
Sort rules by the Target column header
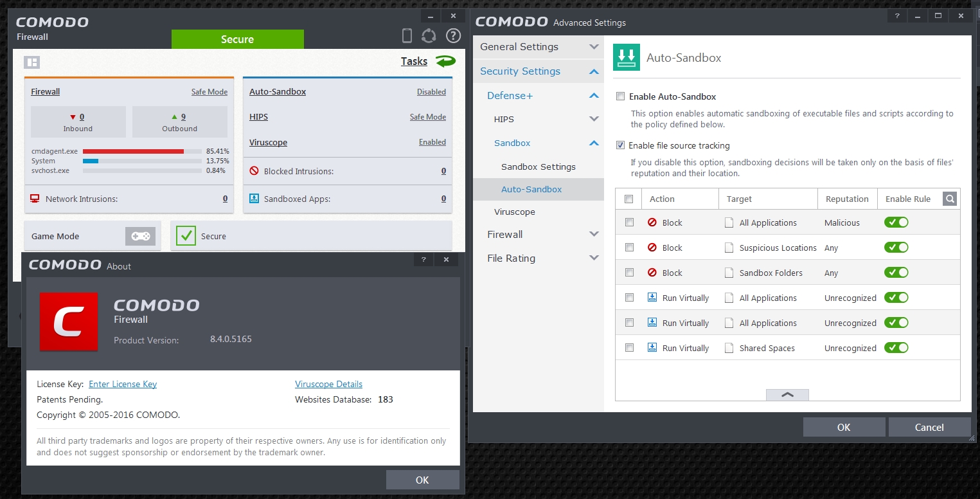[768, 199]
